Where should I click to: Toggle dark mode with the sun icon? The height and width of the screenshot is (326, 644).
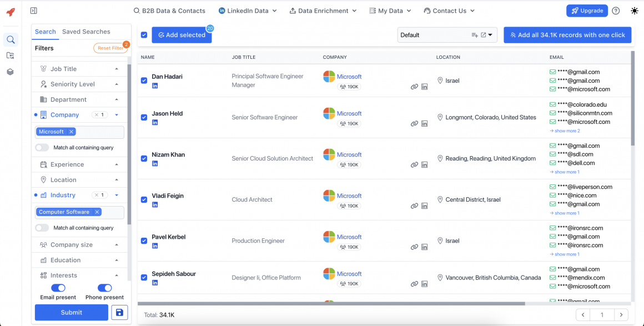click(x=635, y=11)
